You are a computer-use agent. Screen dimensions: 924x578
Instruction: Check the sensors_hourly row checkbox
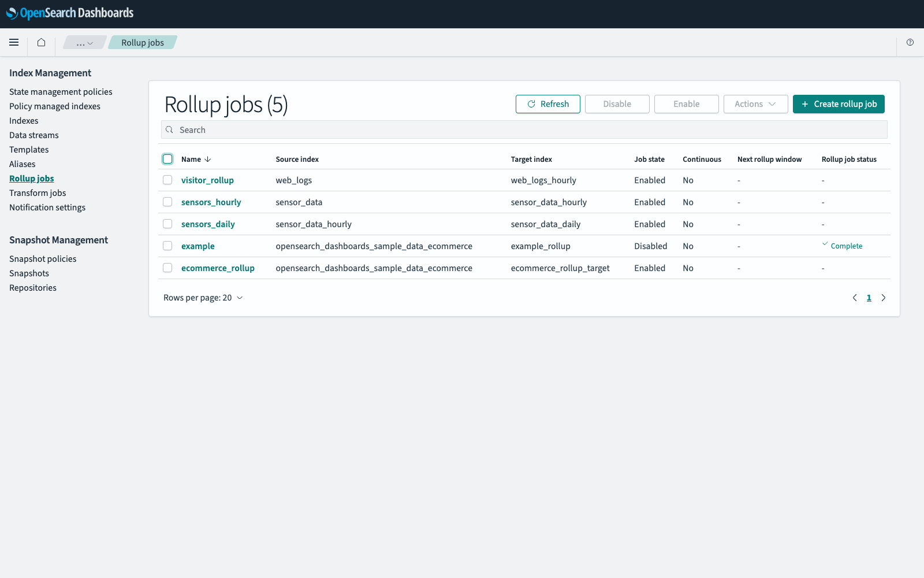pyautogui.click(x=167, y=202)
